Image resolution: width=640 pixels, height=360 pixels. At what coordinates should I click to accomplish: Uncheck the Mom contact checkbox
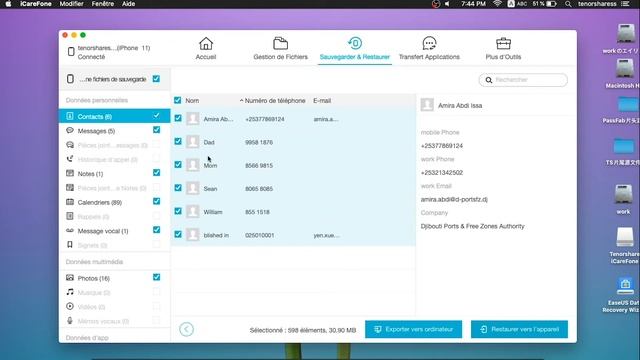pyautogui.click(x=178, y=164)
